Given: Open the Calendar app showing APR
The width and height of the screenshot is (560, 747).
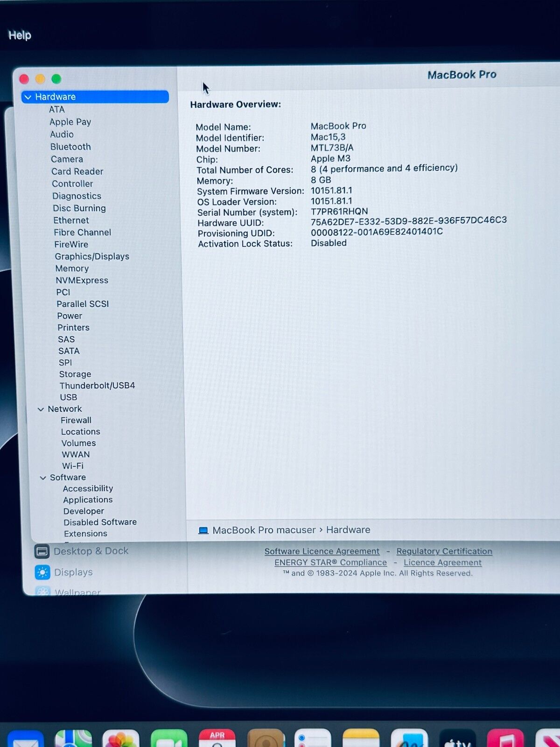Looking at the screenshot, I should click(x=217, y=739).
